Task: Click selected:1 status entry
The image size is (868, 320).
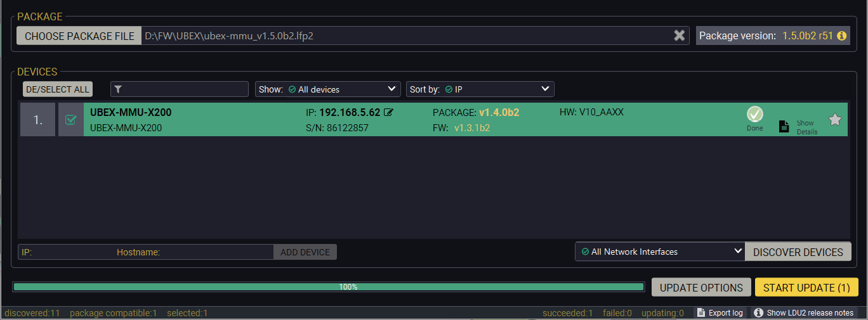Action: pyautogui.click(x=187, y=313)
